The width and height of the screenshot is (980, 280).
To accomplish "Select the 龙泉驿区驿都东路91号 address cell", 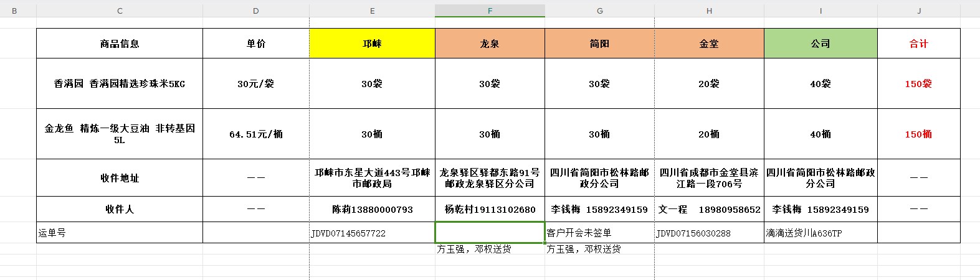I will point(490,178).
